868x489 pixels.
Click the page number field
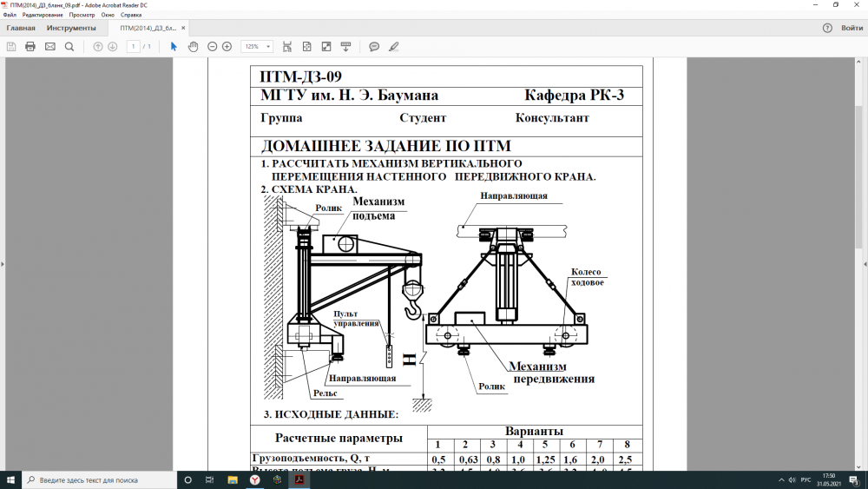pyautogui.click(x=133, y=47)
